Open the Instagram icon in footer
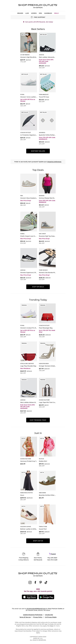This screenshot has width=76, height=644. coord(30,582)
